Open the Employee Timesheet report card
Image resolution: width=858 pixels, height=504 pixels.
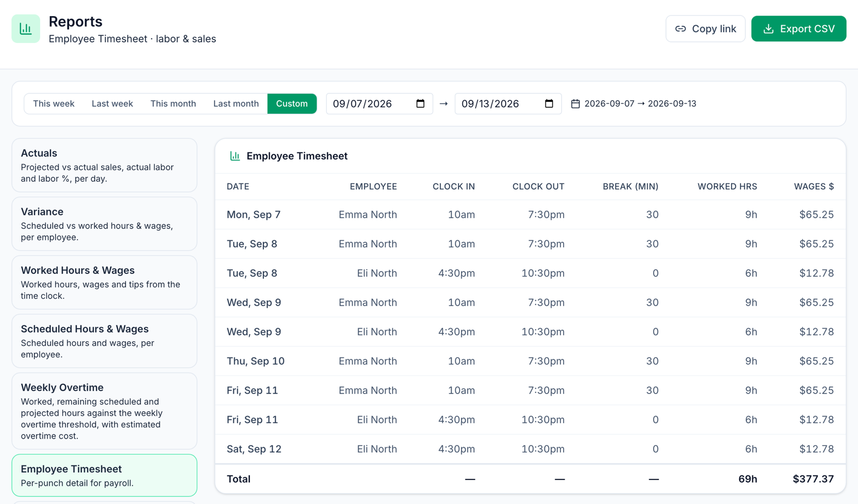coord(105,475)
